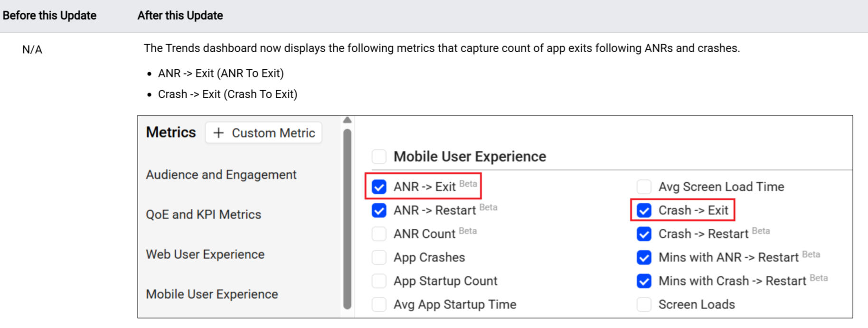Viewport: 868px width, 328px height.
Task: Enable Avg Screen Load Time checkbox
Action: pyautogui.click(x=644, y=187)
